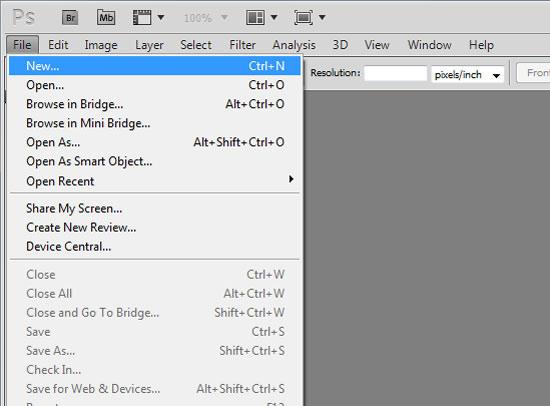The height and width of the screenshot is (406, 550).
Task: Click the Screen Mode icon
Action: point(303,17)
